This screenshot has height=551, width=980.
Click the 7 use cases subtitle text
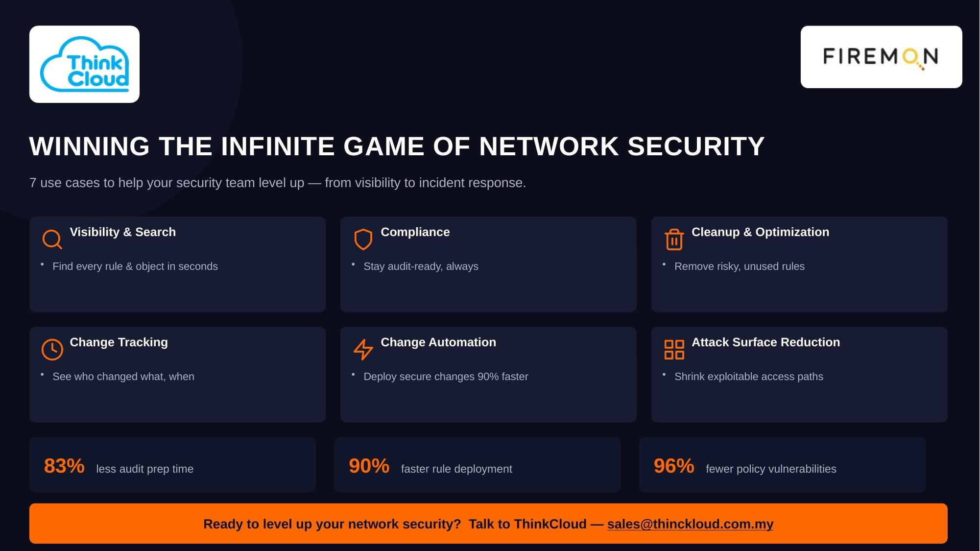278,183
